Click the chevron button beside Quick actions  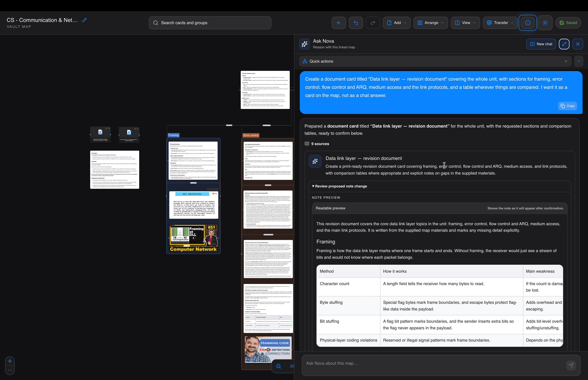point(579,61)
